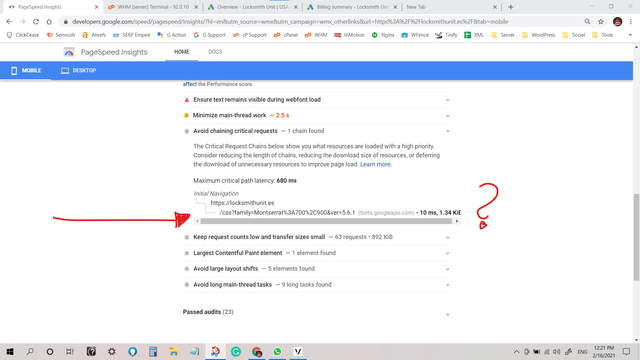Viewport: 640px width, 360px height.
Task: Switch to the MOBILE results tab
Action: [x=26, y=71]
